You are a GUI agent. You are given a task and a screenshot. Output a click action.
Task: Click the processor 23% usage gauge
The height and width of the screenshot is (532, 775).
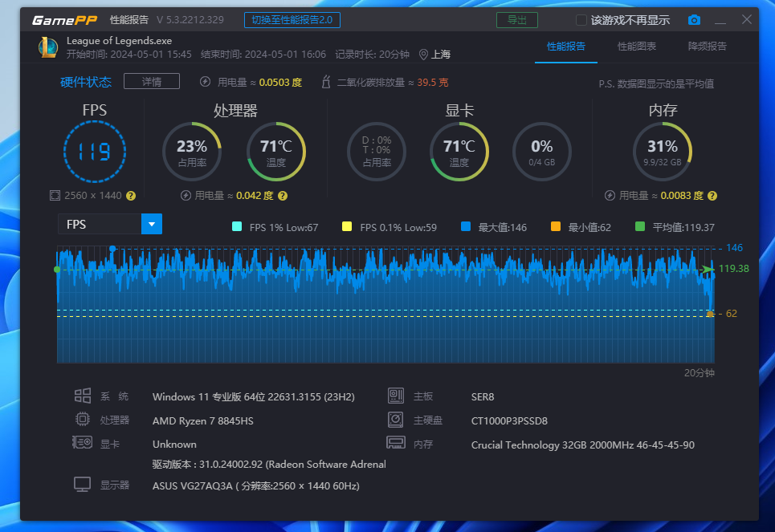[x=192, y=152]
